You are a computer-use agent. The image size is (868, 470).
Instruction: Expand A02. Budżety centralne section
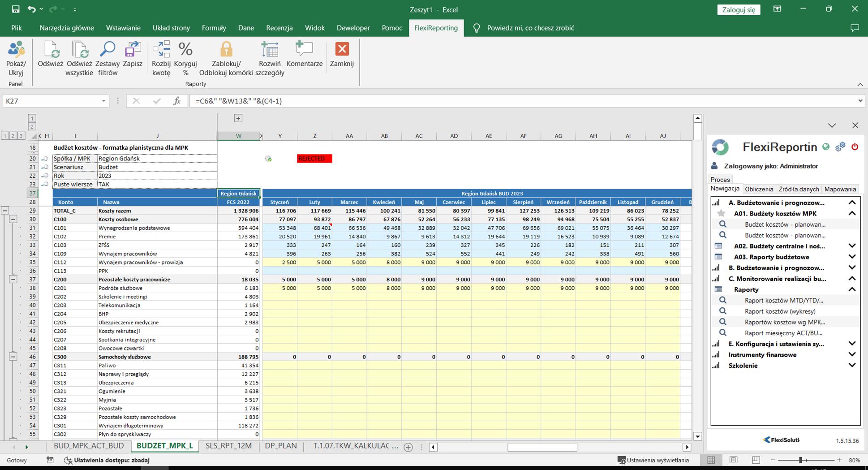click(852, 246)
